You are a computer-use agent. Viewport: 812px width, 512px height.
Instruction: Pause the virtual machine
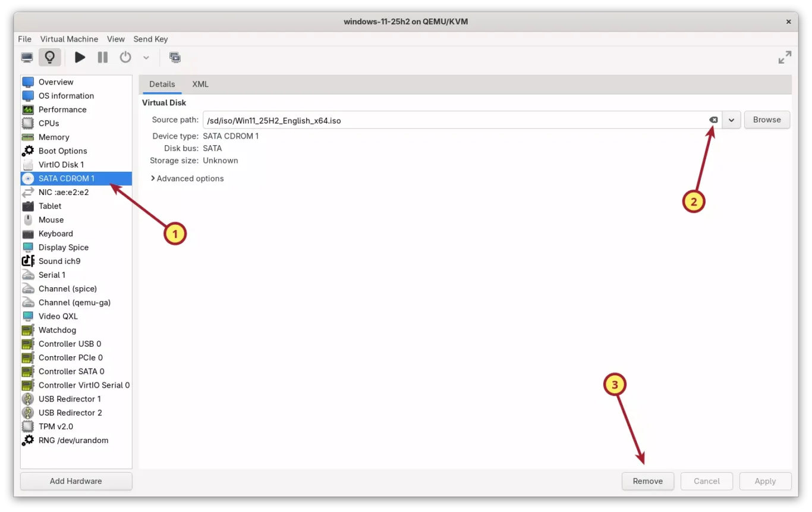[103, 57]
